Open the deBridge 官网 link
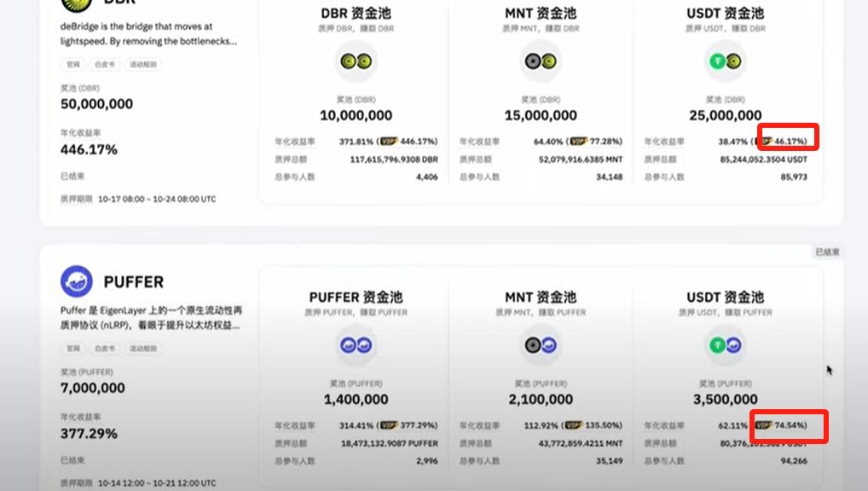 [74, 64]
